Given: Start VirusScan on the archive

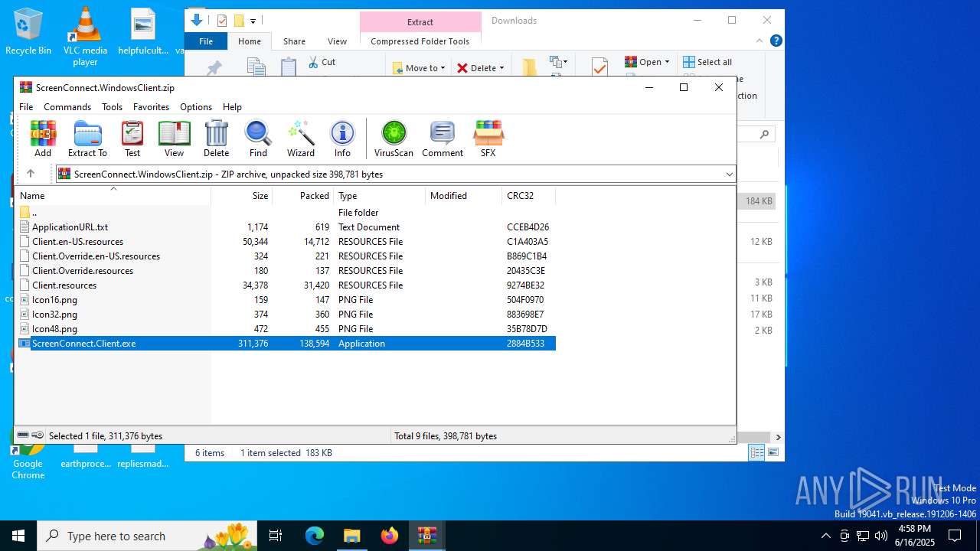Looking at the screenshot, I should point(394,139).
